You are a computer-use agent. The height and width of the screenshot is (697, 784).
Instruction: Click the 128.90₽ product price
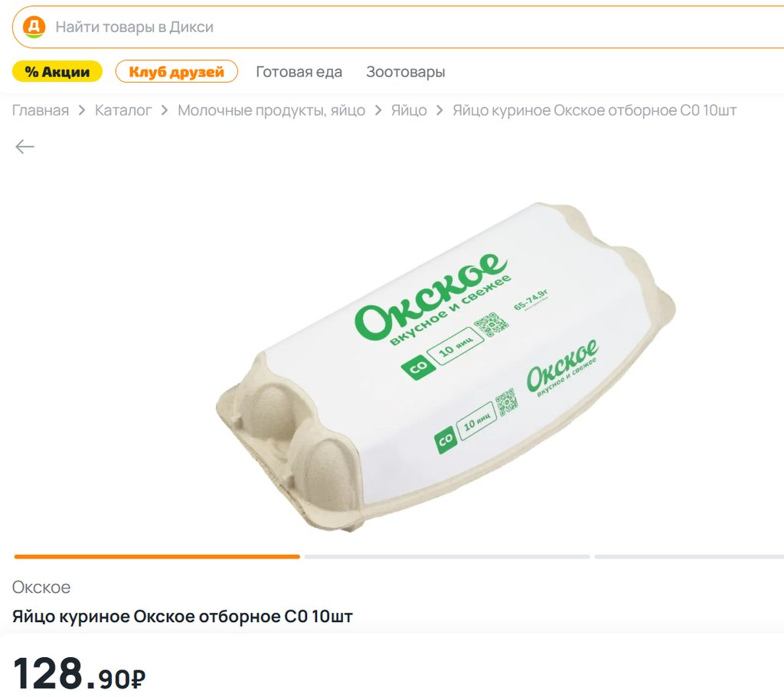click(x=80, y=674)
